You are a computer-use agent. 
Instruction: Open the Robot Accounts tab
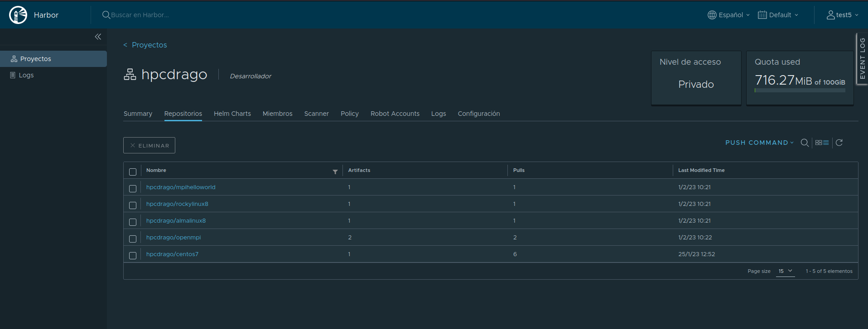point(395,114)
